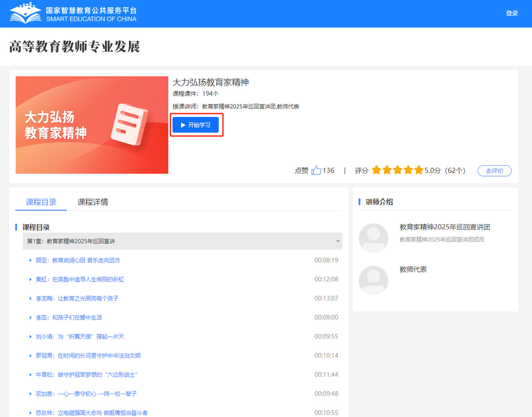532x417 pixels.
Task: Click arrow beside 黄虹 lesson row
Action: click(30, 279)
